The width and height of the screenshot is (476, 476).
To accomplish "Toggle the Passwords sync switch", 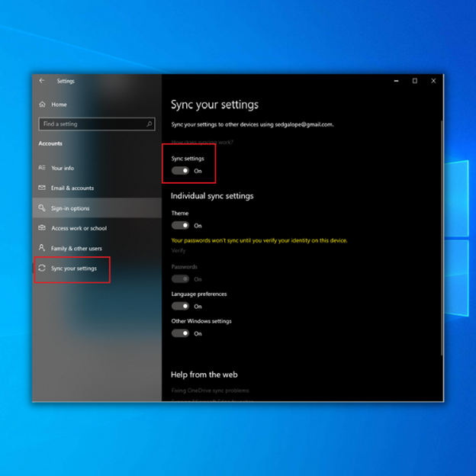I will coord(180,278).
